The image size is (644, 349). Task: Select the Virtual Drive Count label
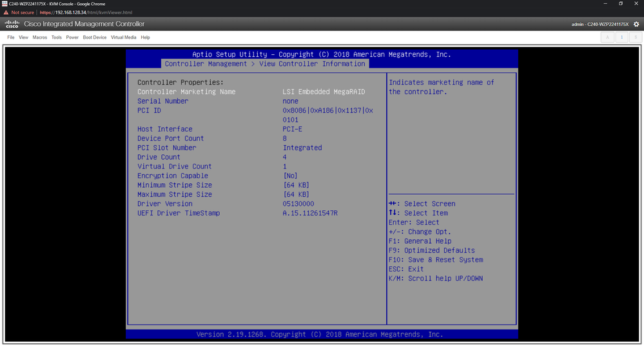175,166
